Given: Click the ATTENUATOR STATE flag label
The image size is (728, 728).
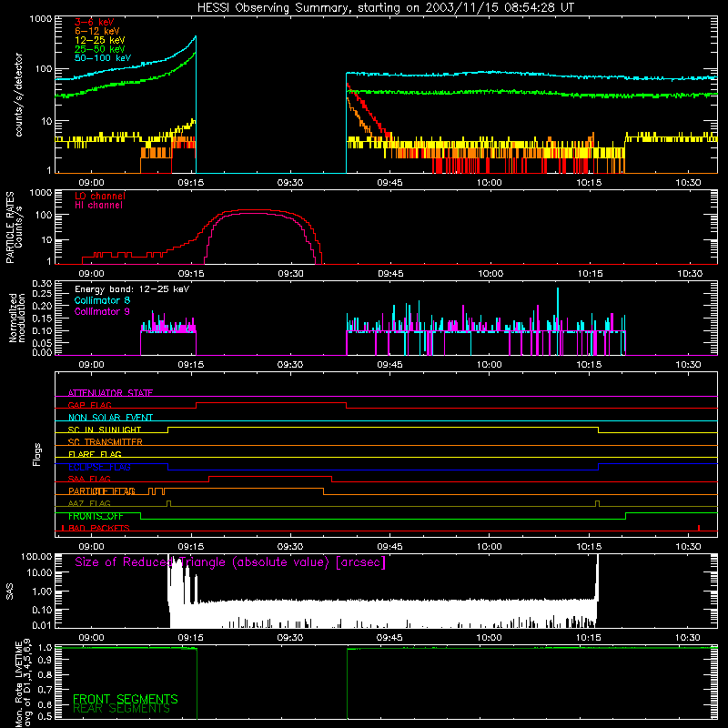Looking at the screenshot, I should tap(110, 393).
